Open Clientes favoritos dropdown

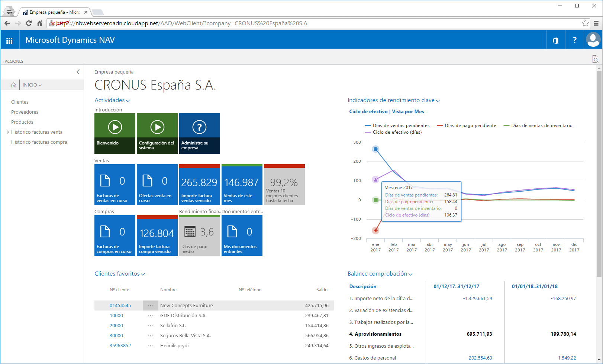coord(120,274)
